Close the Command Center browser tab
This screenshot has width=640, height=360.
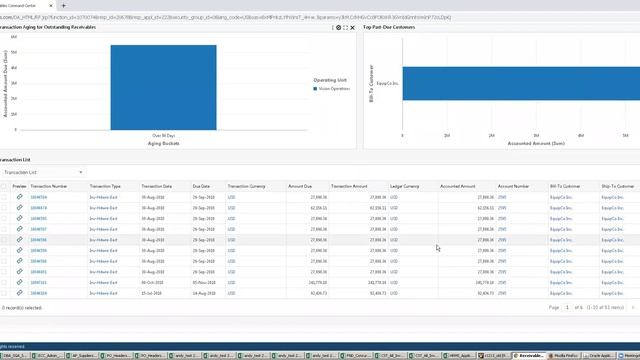(x=51, y=6)
